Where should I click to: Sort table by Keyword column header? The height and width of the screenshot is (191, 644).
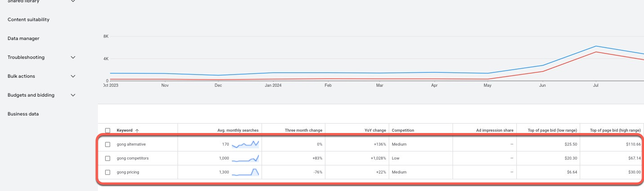tap(124, 130)
